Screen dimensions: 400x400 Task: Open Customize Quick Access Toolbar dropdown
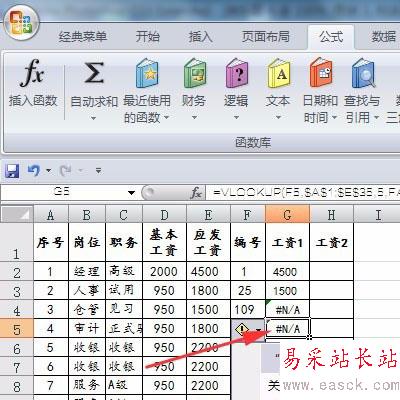98,171
